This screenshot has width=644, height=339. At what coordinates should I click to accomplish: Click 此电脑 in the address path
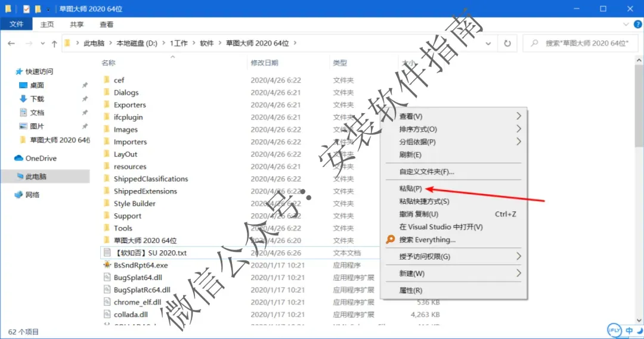[94, 43]
